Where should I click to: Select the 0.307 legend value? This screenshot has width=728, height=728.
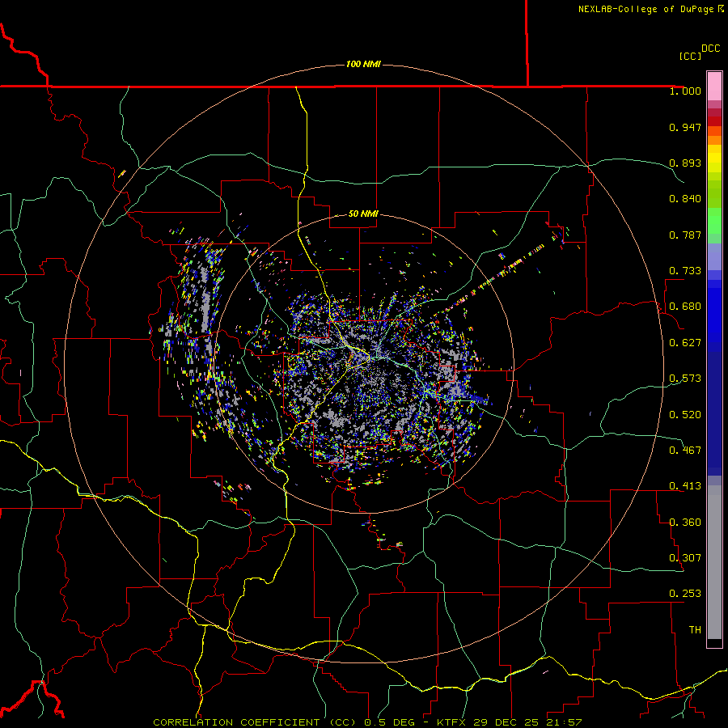[685, 558]
